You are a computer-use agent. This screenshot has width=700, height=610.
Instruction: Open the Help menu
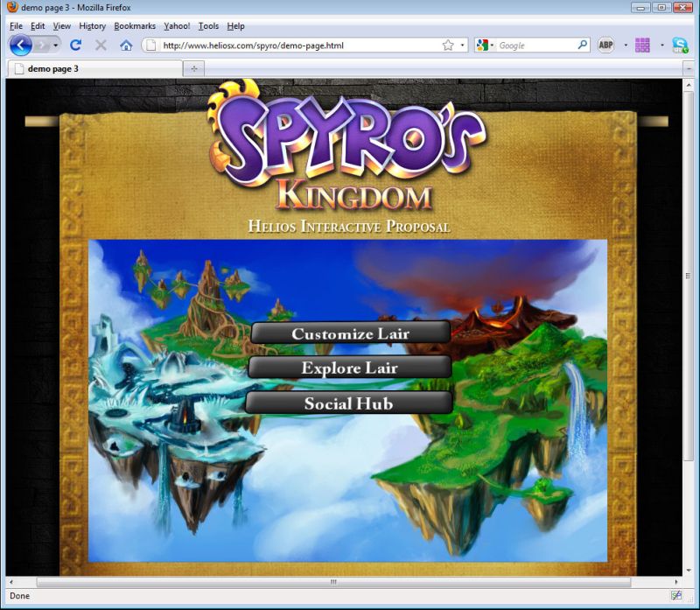click(x=235, y=26)
